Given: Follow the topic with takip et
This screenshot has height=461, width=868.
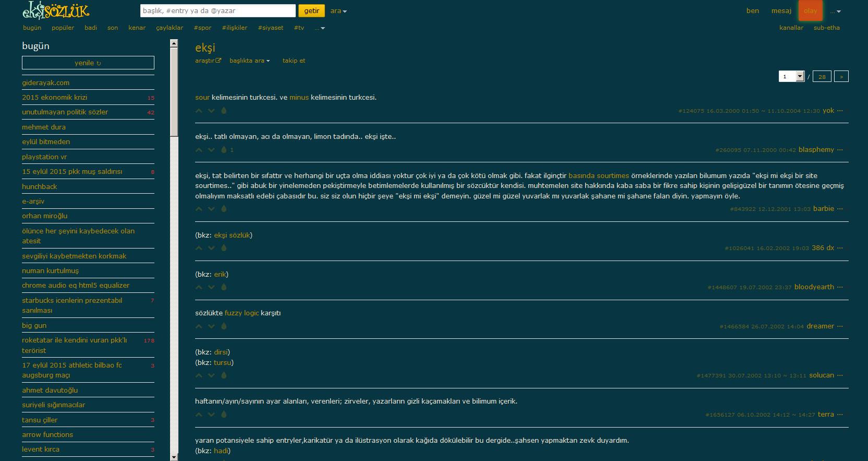Looking at the screenshot, I should (294, 61).
